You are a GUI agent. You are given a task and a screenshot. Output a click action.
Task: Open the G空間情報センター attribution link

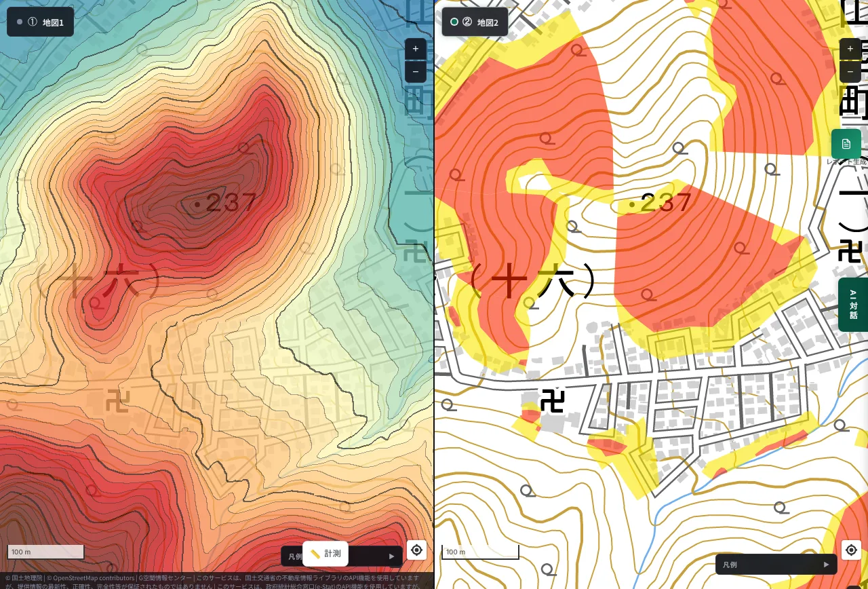[x=165, y=578]
